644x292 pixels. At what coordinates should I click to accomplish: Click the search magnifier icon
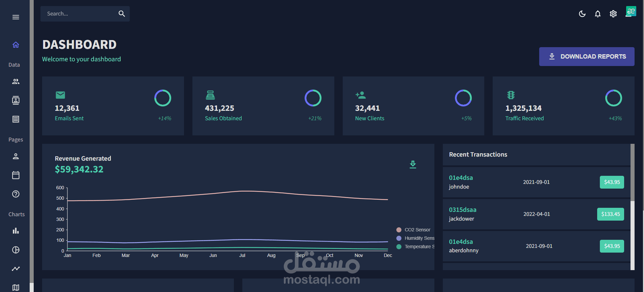tap(122, 14)
